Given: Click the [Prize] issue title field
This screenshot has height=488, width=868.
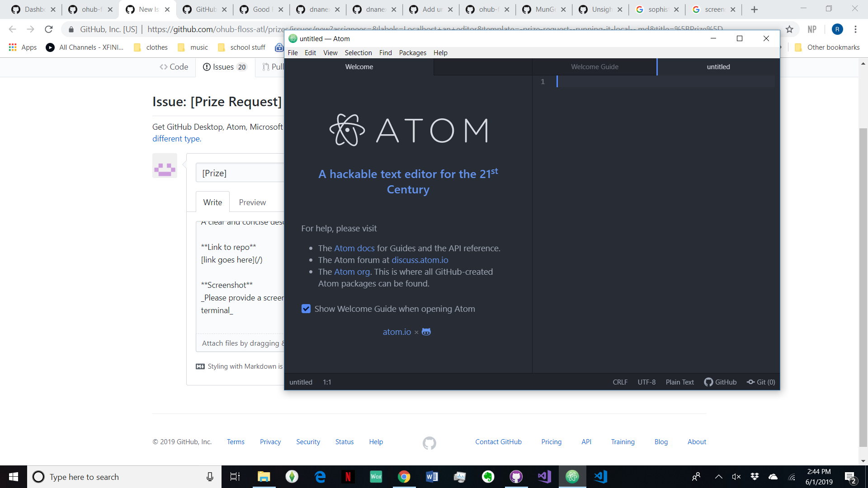Looking at the screenshot, I should click(x=240, y=173).
